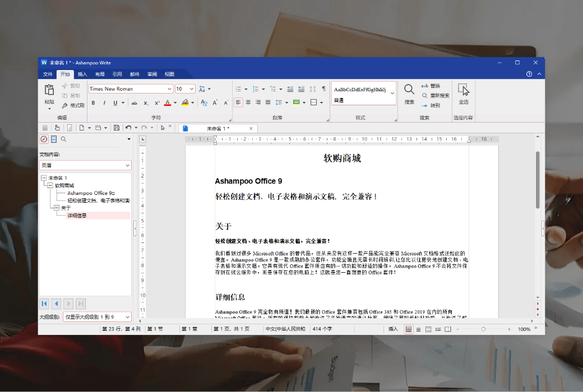Click the numbered list icon

[x=256, y=89]
